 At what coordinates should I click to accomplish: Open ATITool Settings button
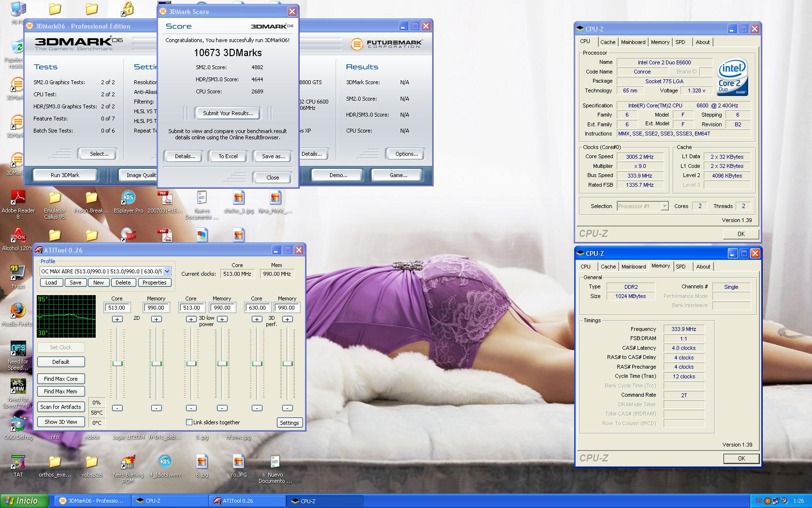(x=290, y=423)
